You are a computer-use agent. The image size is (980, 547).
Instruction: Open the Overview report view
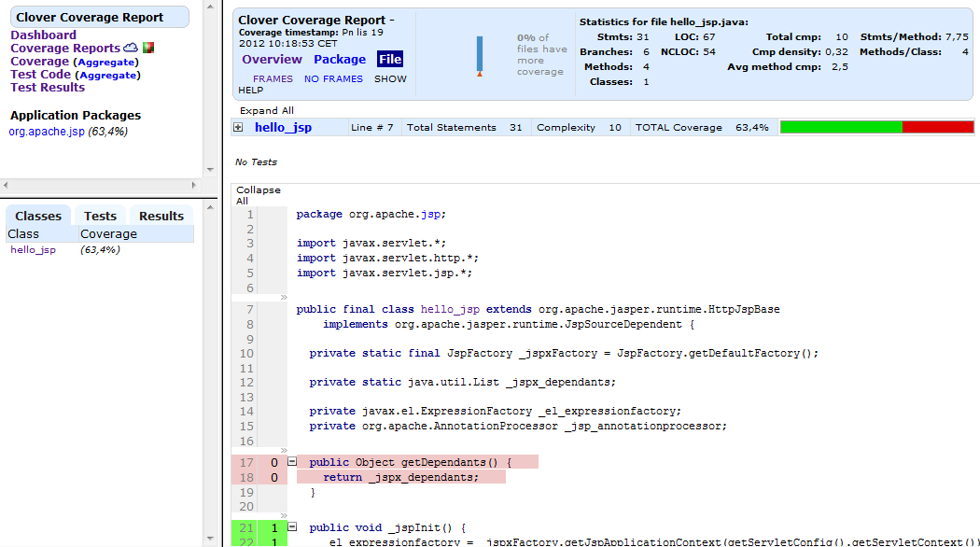click(272, 59)
